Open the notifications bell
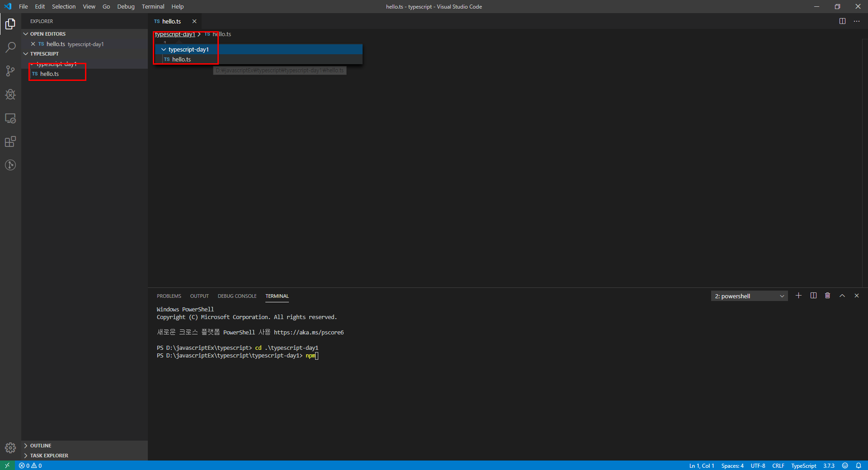This screenshot has width=868, height=470. point(859,465)
